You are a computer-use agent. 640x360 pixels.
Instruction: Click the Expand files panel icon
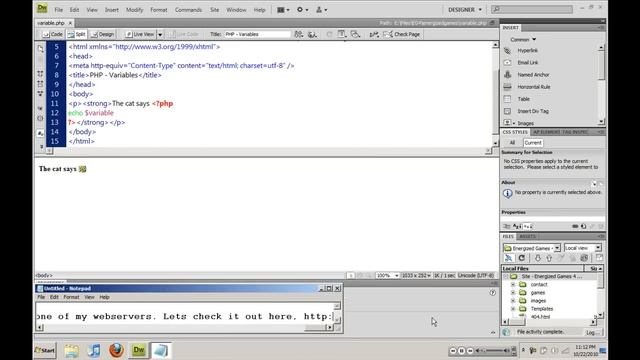tap(599, 258)
